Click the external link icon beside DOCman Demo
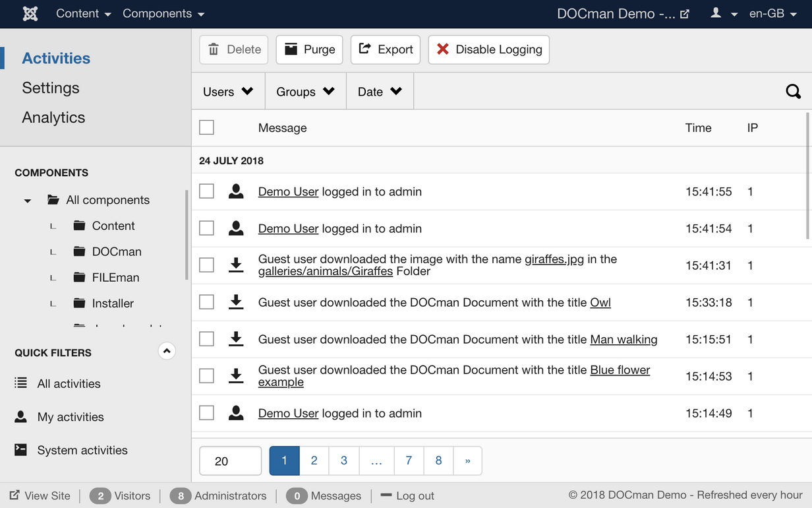Image resolution: width=812 pixels, height=508 pixels. coord(685,14)
